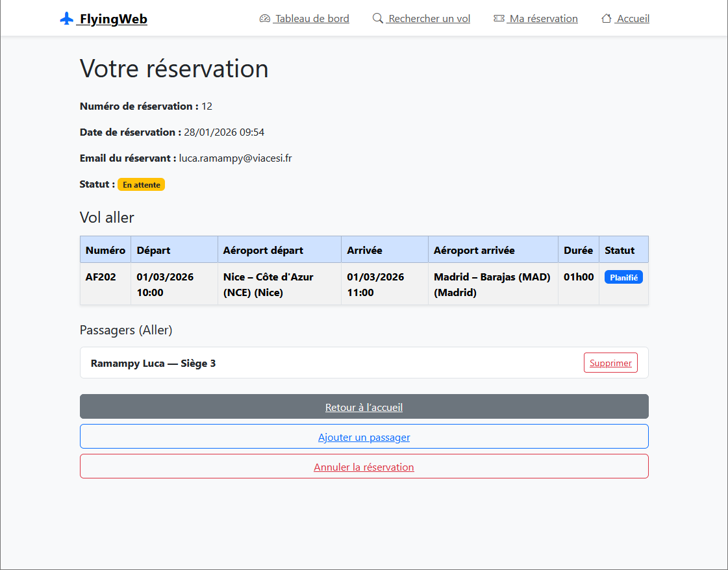Open the Tableau de bord page
The image size is (728, 570).
tap(310, 19)
